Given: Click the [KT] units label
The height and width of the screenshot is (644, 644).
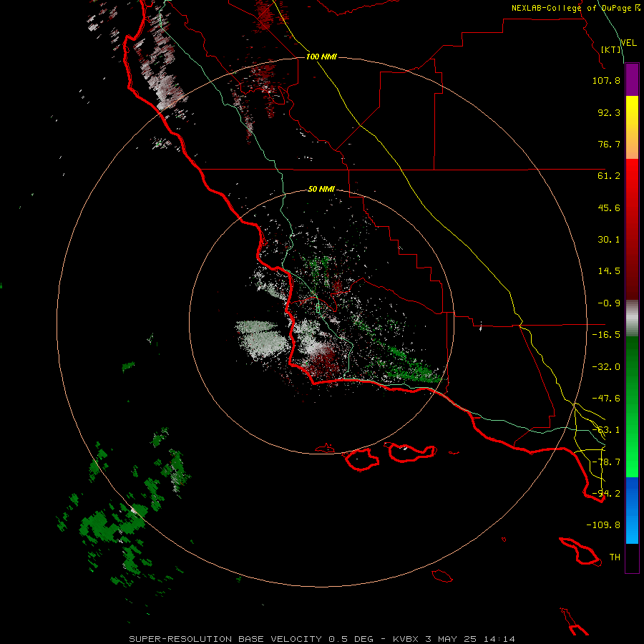Looking at the screenshot, I should (x=611, y=49).
